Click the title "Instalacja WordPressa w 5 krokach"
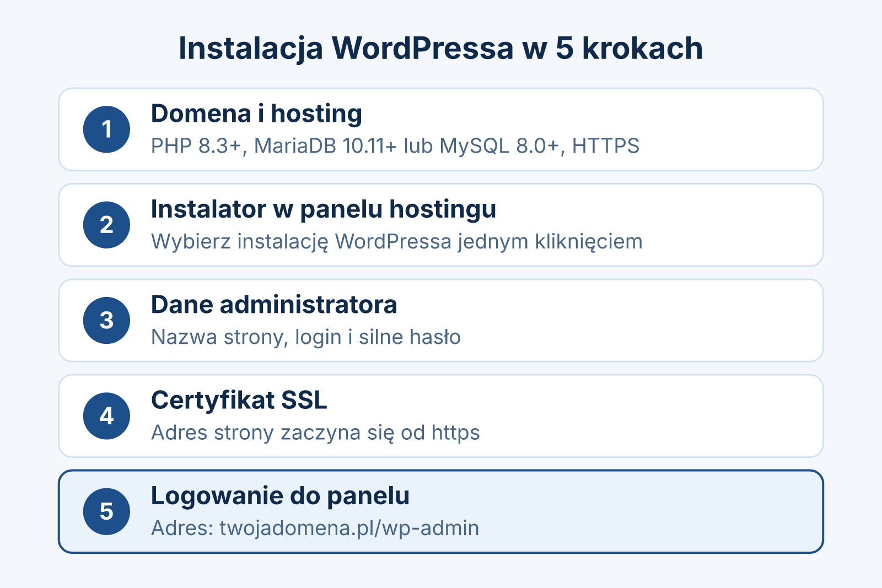The width and height of the screenshot is (882, 588). click(440, 48)
